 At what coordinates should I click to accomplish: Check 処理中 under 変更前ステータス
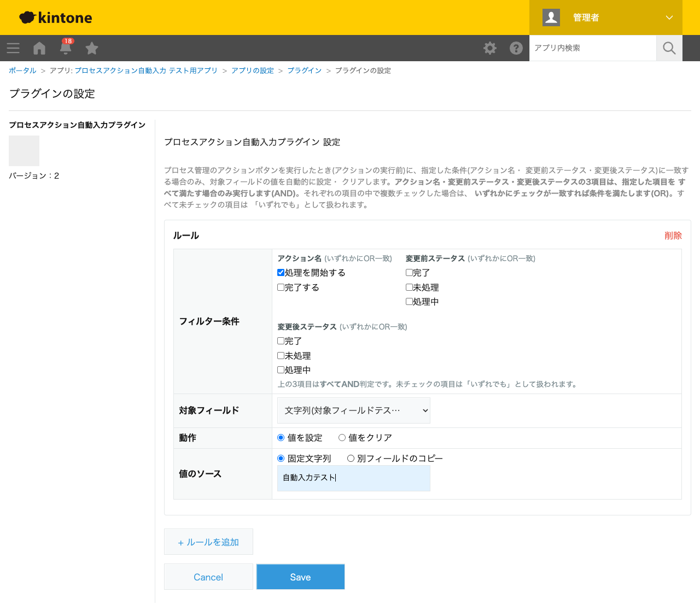[x=409, y=302]
